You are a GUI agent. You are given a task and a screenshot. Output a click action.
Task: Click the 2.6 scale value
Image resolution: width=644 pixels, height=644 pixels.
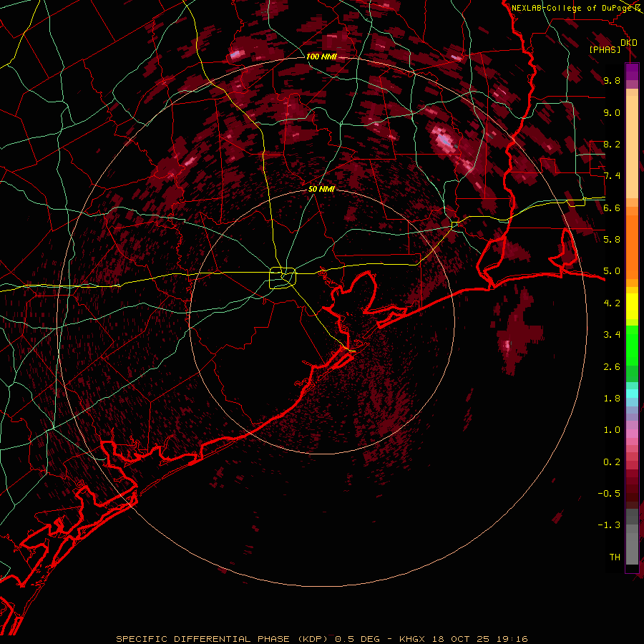click(x=612, y=367)
